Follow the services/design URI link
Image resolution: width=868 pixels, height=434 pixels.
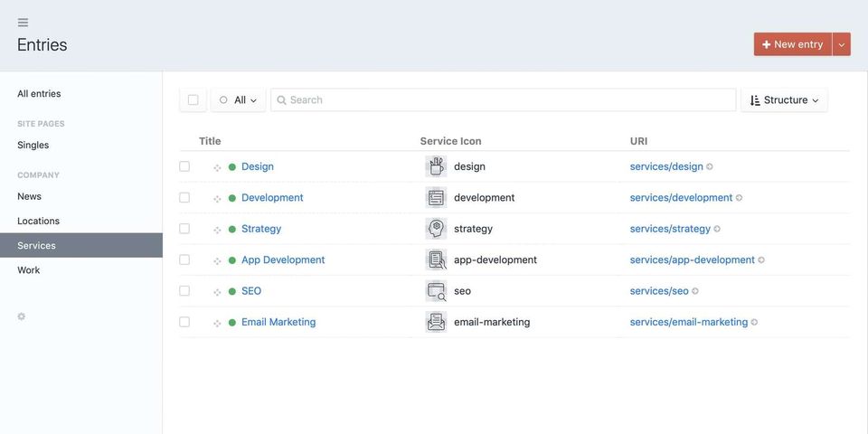coord(666,166)
